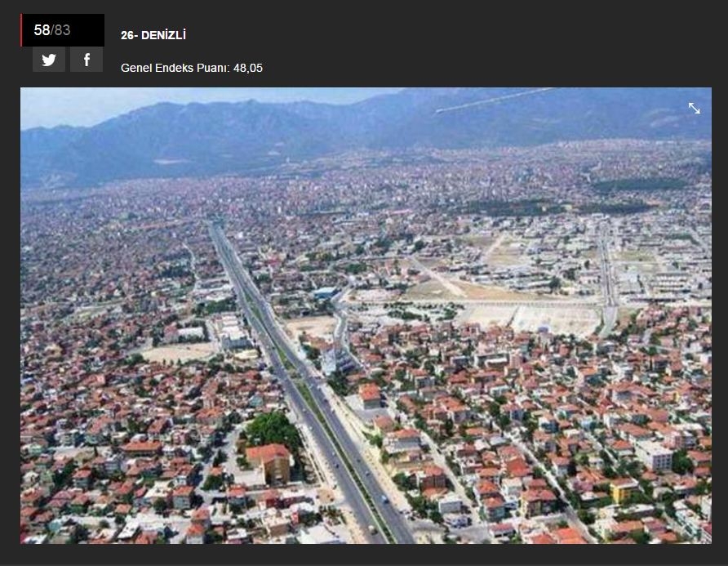The height and width of the screenshot is (566, 728).
Task: Share this slide on Twitter
Action: click(49, 60)
